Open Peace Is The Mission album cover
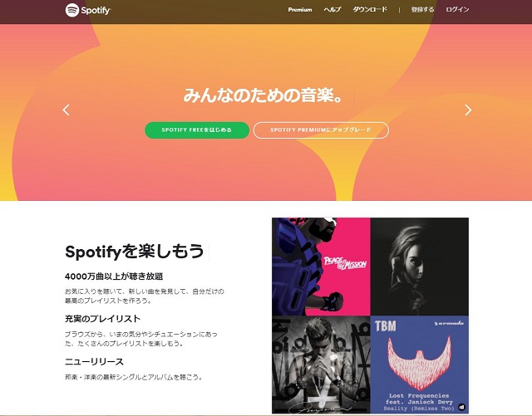This screenshot has height=416, width=532. point(321,267)
